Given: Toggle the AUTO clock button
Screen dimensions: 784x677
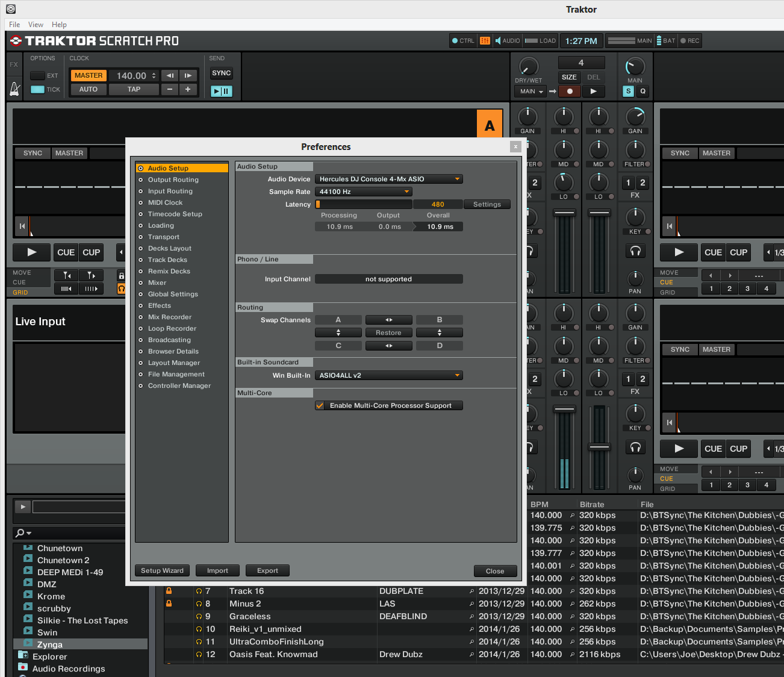Looking at the screenshot, I should pos(89,89).
